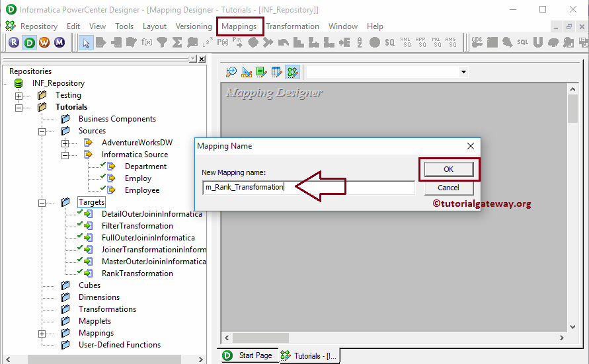Open the Mapping Designer tool

tap(292, 71)
